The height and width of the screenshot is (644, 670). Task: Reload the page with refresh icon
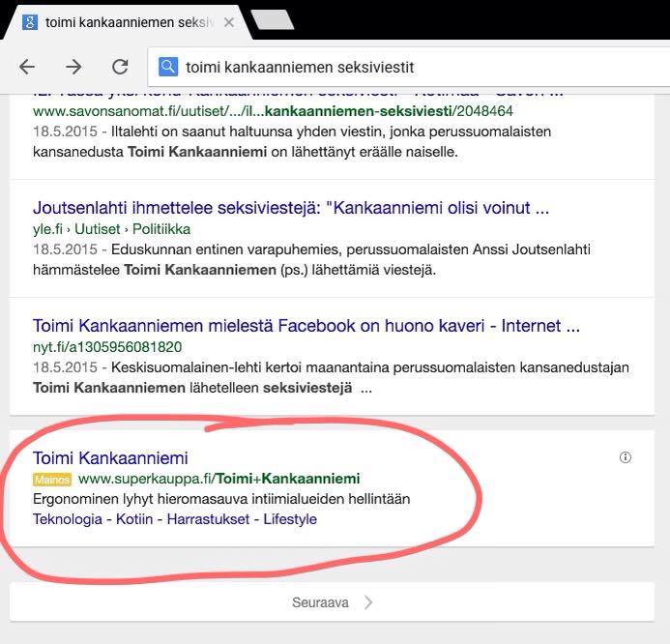120,67
